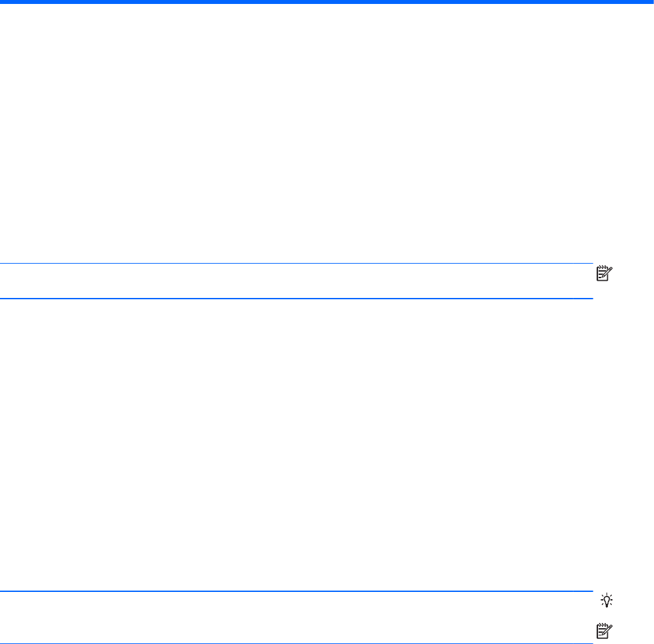Click the blue rule at the page bottom
The height and width of the screenshot is (644, 654).
click(x=296, y=643)
